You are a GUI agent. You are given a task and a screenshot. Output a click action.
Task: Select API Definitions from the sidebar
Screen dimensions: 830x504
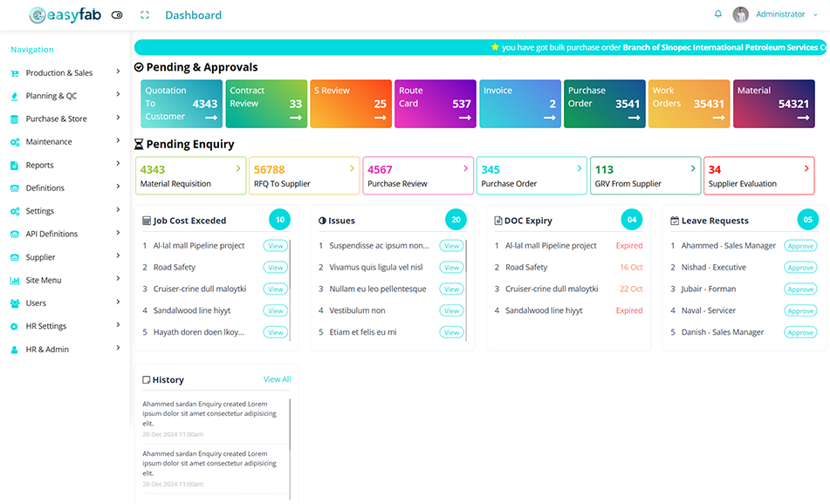[51, 235]
